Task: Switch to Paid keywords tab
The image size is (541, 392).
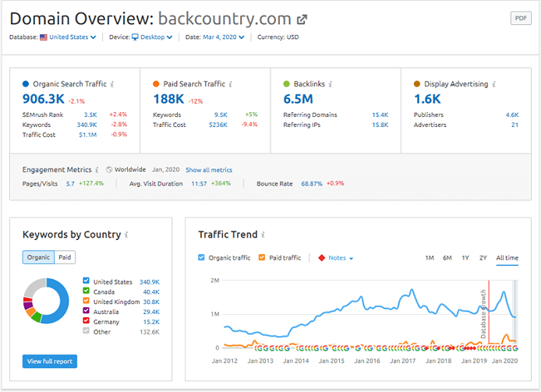Action: click(x=65, y=257)
